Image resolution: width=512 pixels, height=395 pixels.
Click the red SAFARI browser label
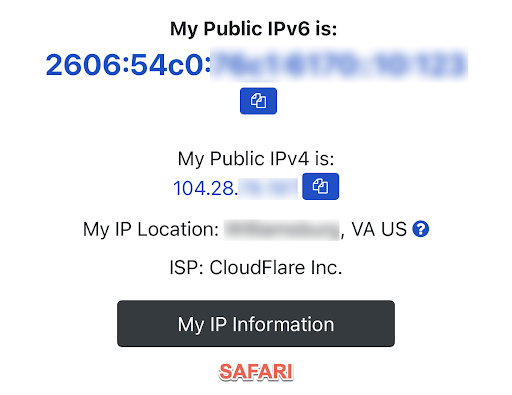point(256,372)
